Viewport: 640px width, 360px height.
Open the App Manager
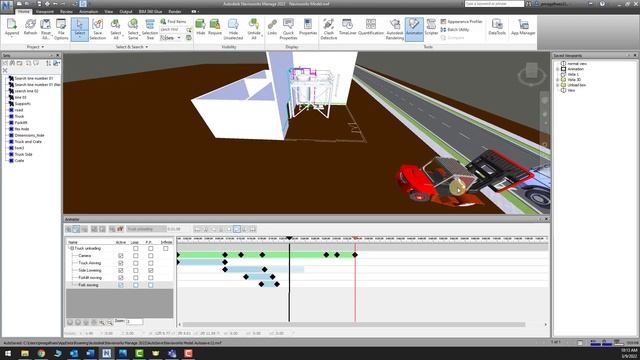tap(523, 27)
